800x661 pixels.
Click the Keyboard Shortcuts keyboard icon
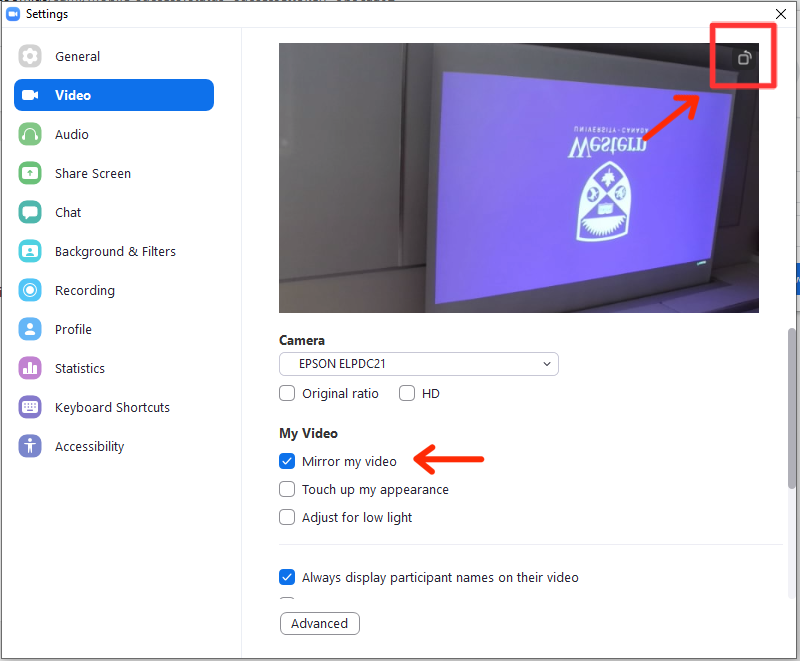30,408
